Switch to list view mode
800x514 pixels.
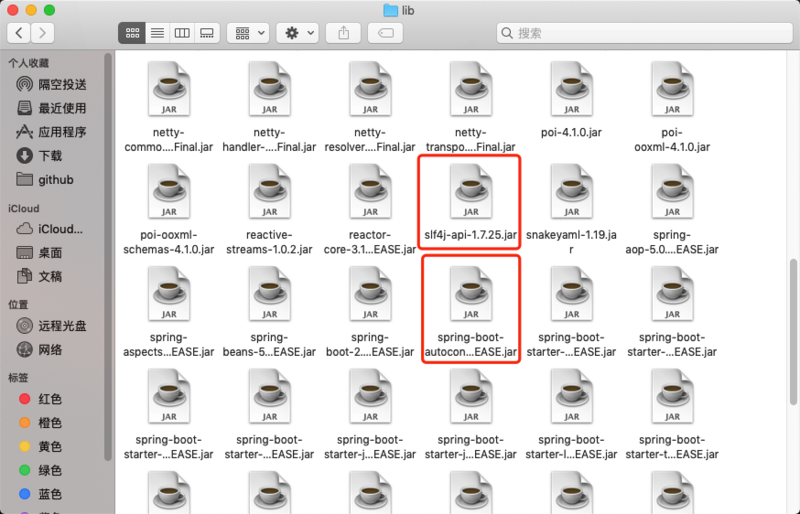(157, 33)
